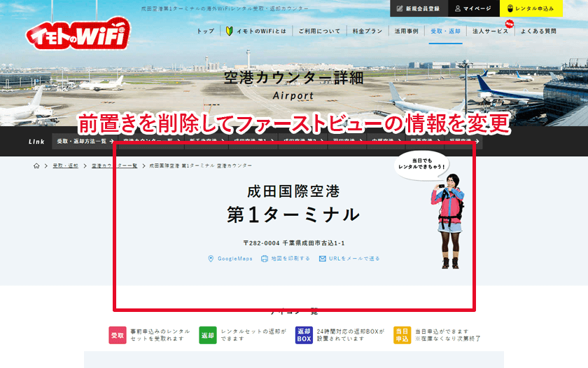Click text 事前申込みのレンタルセットを受取れます
Viewport: 588px width, 368px height.
(160, 335)
